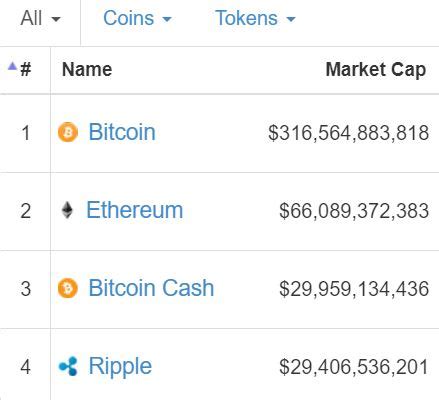This screenshot has height=400, width=439.
Task: Click Bitcoin Cash market cap $29,959,134,436
Action: pos(354,289)
